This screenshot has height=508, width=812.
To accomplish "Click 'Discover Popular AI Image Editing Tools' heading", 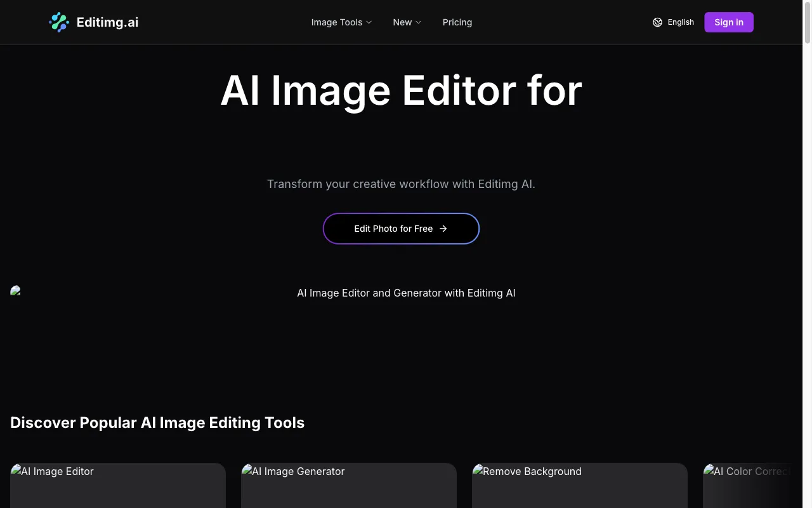I will point(157,423).
